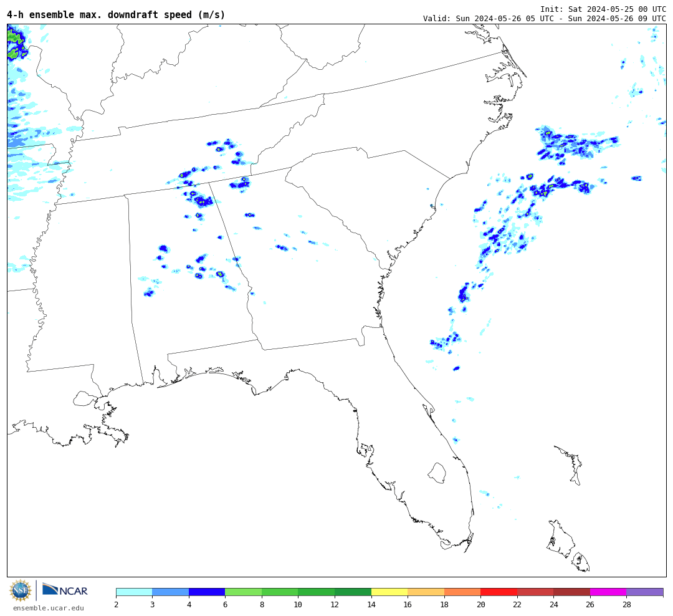Viewport: 673px width, 616px height.
Task: Select the yellow 14-16 colorbar swatch
Action: (389, 592)
